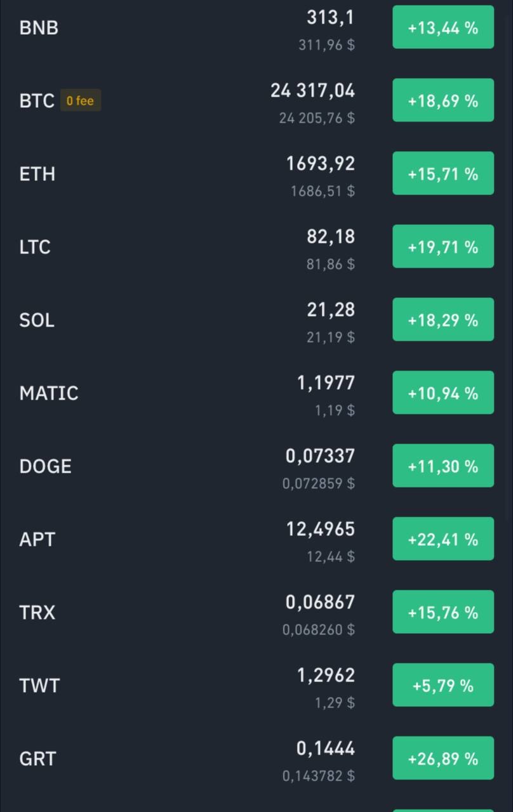Open the DOGE price 0,07337
The height and width of the screenshot is (812, 513).
(x=320, y=455)
